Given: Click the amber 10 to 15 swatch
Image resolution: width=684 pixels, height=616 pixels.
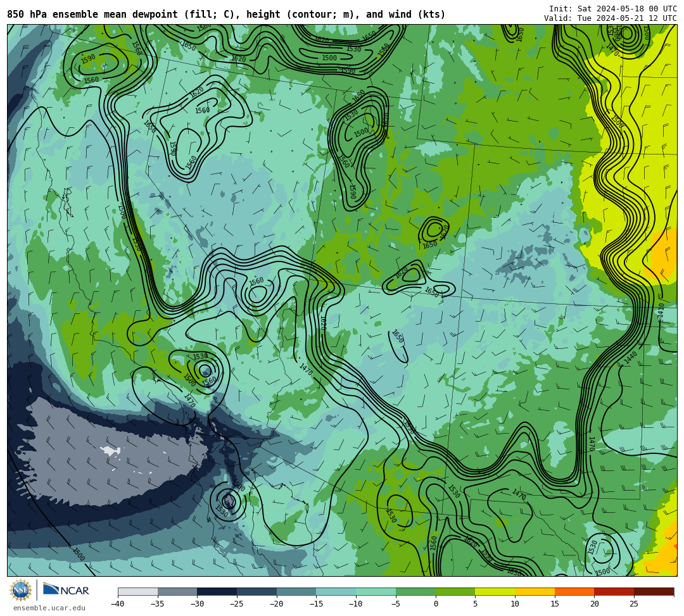Looking at the screenshot, I should 535,591.
